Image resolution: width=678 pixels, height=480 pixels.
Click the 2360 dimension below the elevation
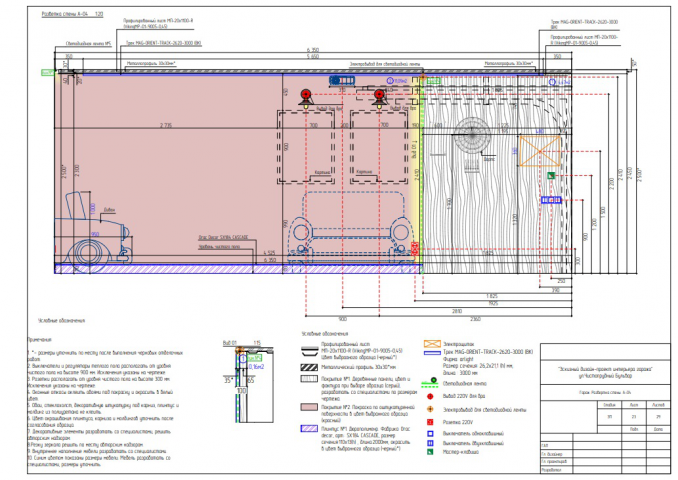pos(475,319)
